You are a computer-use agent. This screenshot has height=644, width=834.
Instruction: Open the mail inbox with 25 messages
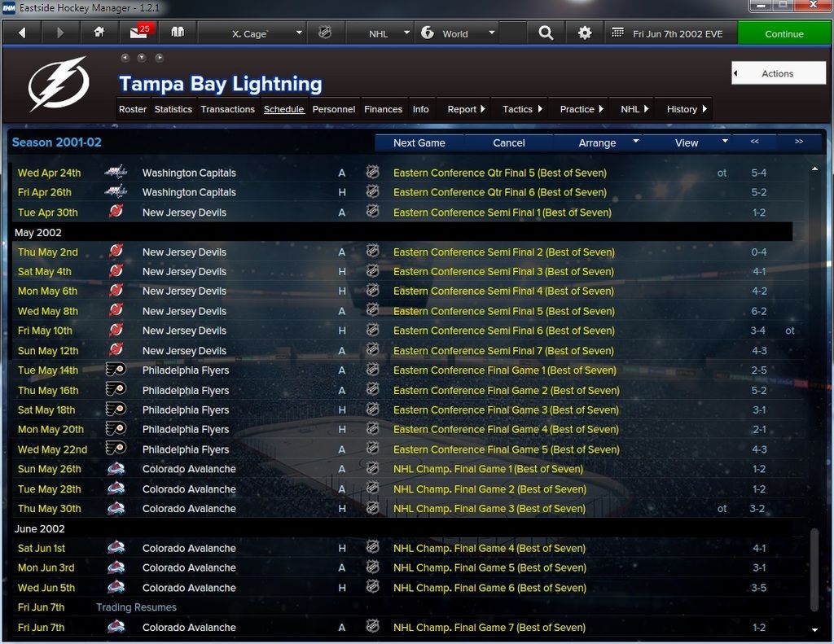(140, 32)
